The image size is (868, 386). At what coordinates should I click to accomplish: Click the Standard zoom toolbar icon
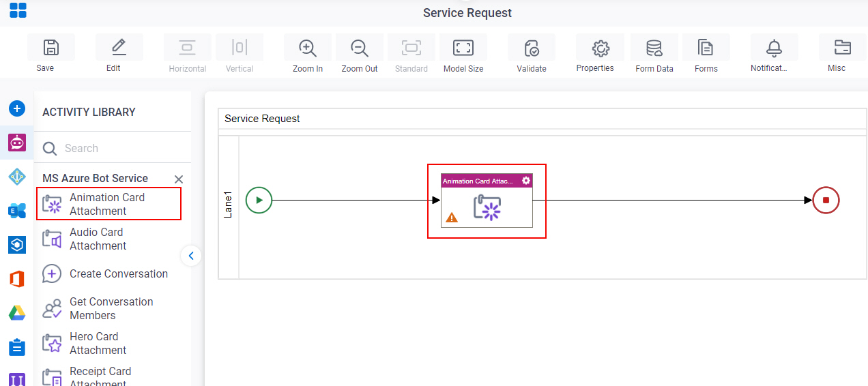(x=411, y=47)
